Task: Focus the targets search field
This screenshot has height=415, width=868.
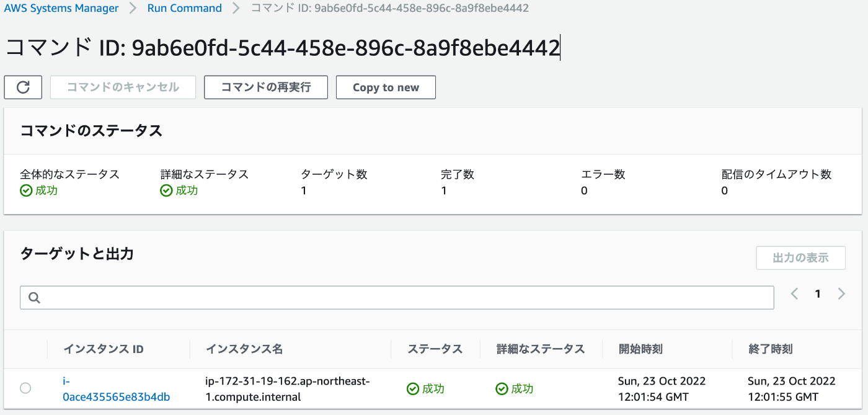Action: click(397, 298)
